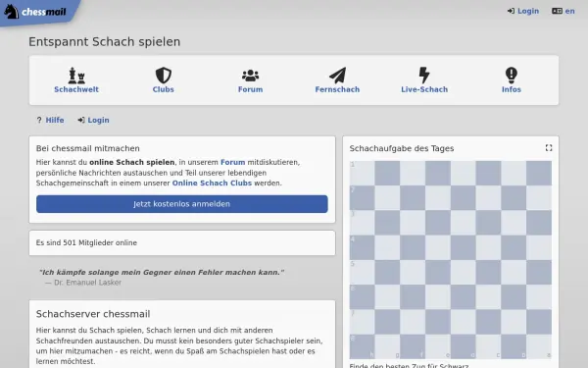Click the Schachaufgabe des Tages heading
This screenshot has width=588, height=368.
[x=402, y=148]
